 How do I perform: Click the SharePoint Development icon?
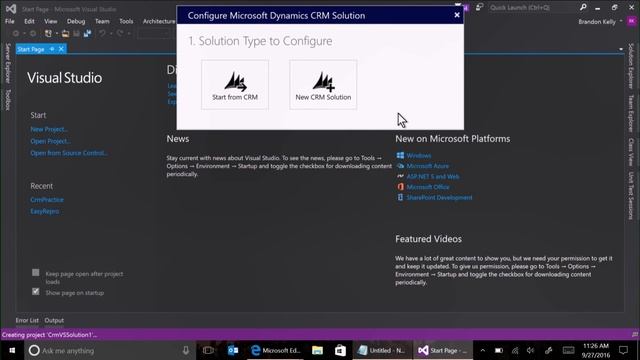coord(400,198)
